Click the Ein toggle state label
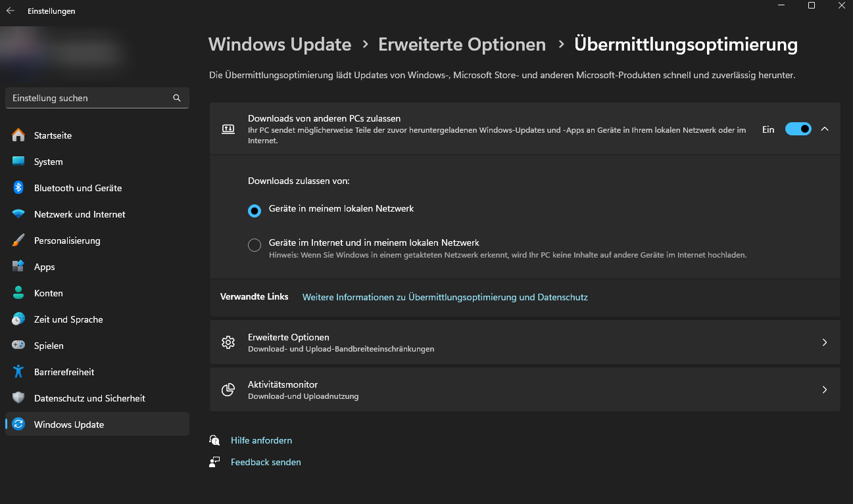 768,129
